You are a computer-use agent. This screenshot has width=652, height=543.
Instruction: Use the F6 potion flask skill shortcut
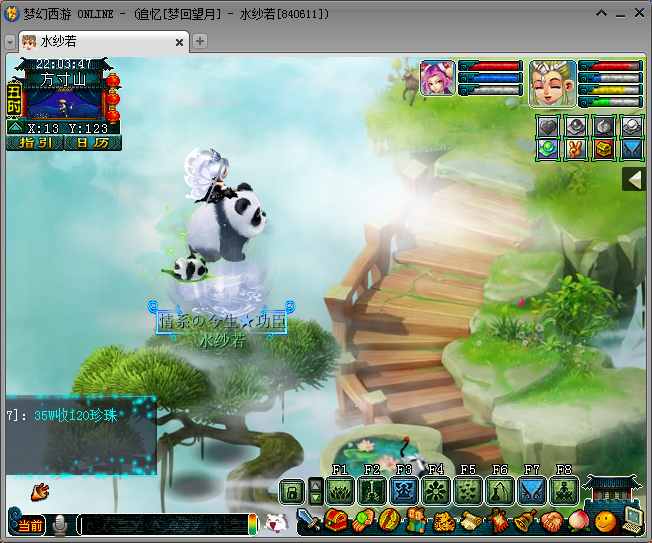(x=500, y=491)
